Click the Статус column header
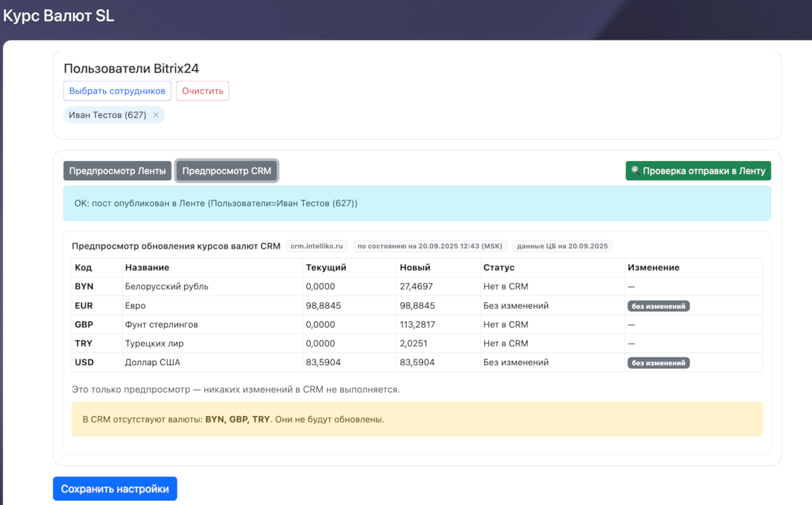The width and height of the screenshot is (812, 505). coord(498,268)
